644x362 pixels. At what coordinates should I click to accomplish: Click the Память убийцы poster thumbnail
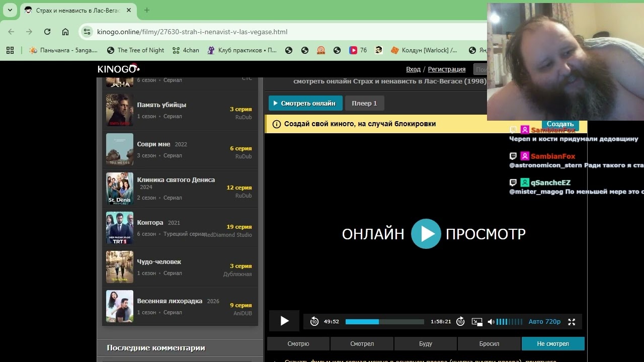(120, 110)
